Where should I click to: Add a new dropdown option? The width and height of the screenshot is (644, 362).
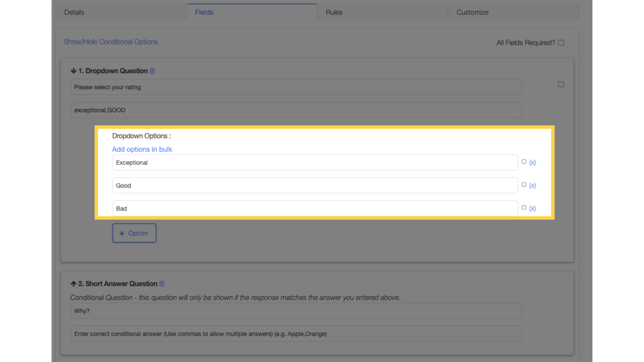tap(134, 233)
